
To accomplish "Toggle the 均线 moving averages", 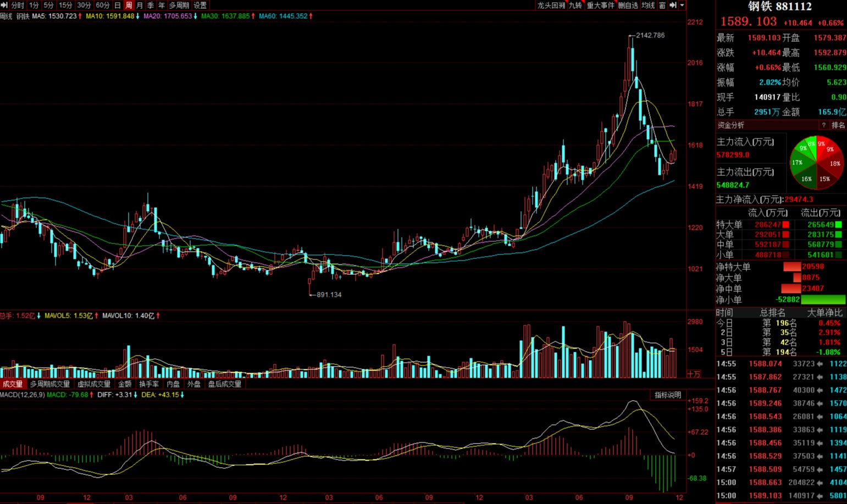I will pyautogui.click(x=648, y=5).
